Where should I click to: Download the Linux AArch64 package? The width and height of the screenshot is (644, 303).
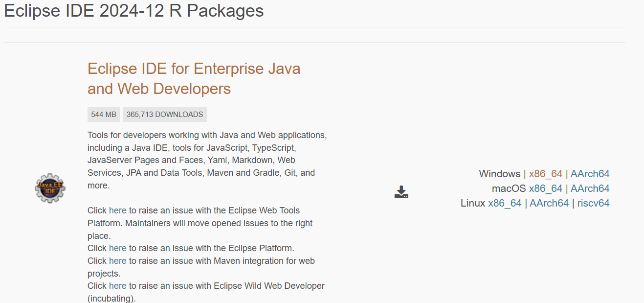[549, 203]
